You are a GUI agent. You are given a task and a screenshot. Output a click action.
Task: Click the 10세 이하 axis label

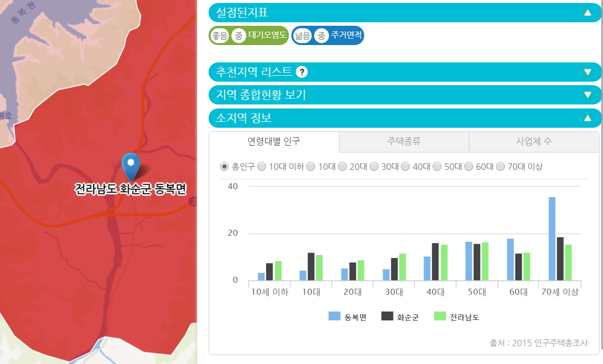pos(270,292)
